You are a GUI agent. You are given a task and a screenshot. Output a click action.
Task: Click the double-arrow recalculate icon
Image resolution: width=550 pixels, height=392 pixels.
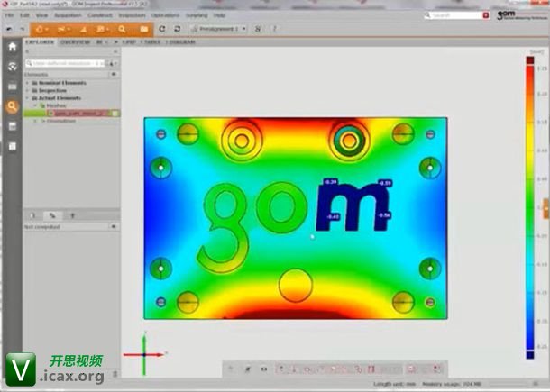click(x=178, y=29)
